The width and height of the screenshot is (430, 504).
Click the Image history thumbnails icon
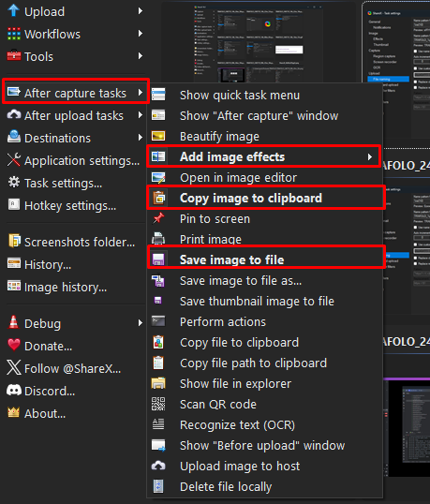click(x=14, y=286)
